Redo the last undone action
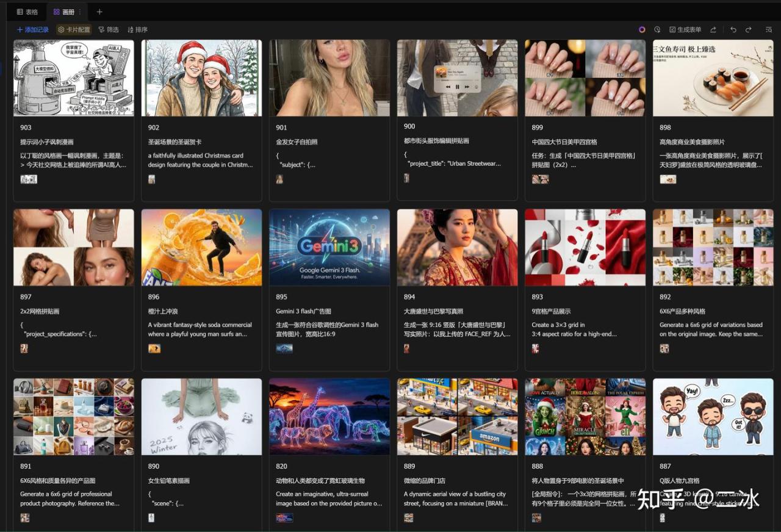Screen dimensions: 781x532 (749, 30)
